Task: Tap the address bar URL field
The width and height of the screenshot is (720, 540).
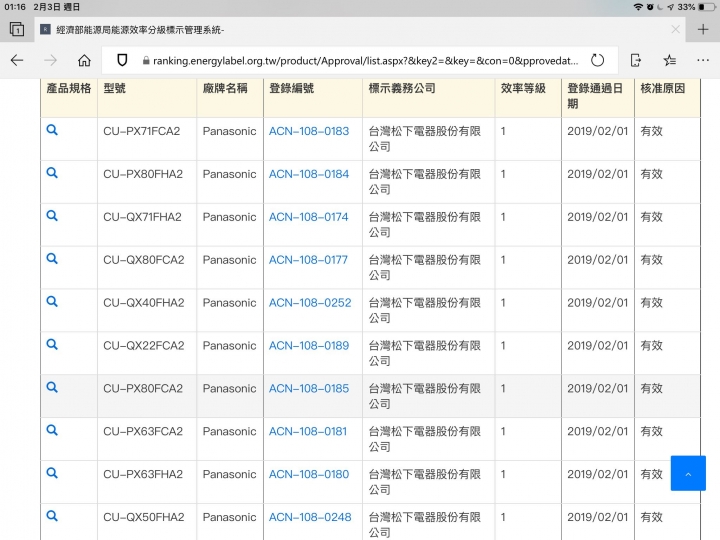Action: [360, 60]
